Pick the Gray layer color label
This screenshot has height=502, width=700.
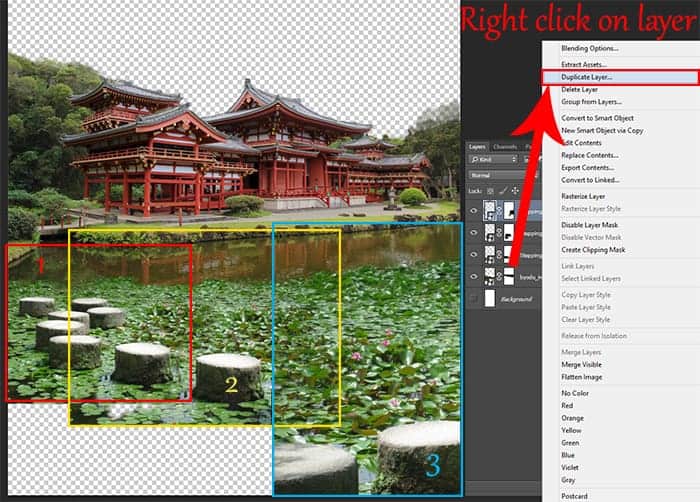click(x=568, y=480)
